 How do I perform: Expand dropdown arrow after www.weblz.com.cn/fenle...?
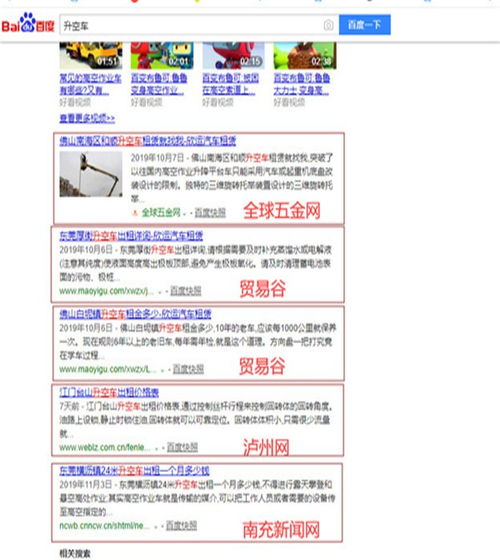click(x=156, y=448)
